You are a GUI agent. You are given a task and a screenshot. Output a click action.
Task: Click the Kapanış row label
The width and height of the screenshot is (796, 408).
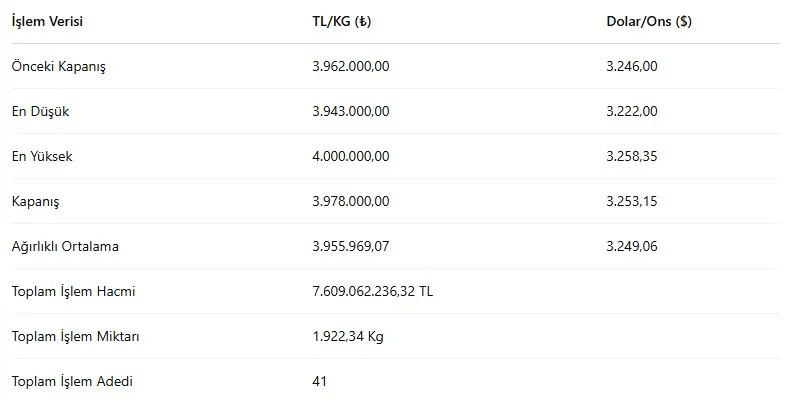tap(36, 201)
